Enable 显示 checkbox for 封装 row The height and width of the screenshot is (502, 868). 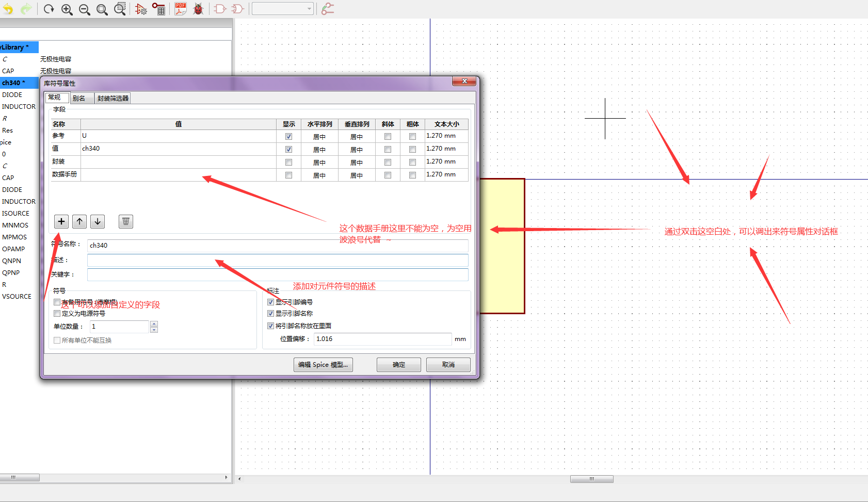coord(288,163)
